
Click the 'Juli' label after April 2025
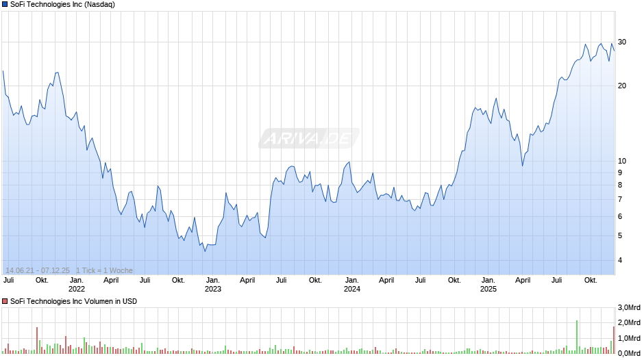[x=556, y=280]
